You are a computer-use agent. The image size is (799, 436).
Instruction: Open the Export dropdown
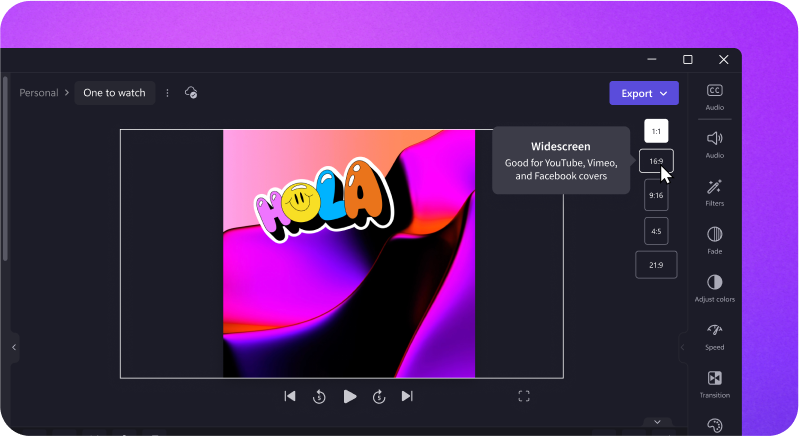[x=643, y=93]
